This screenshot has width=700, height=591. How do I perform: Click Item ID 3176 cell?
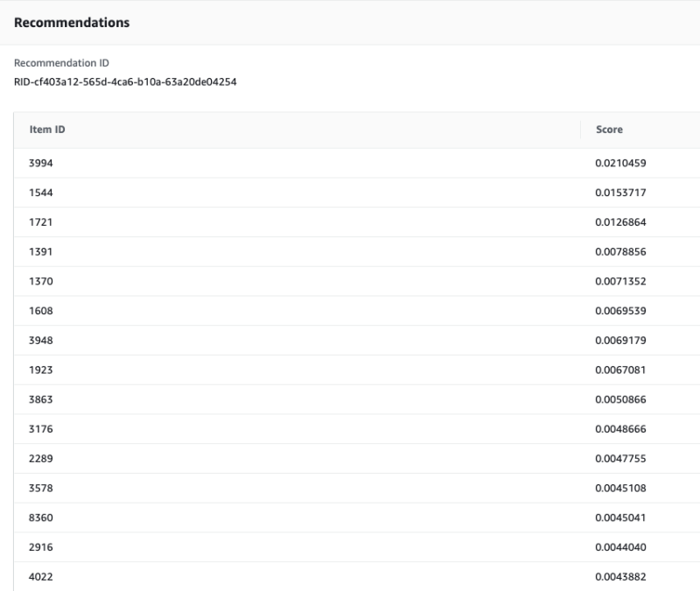[x=42, y=429]
